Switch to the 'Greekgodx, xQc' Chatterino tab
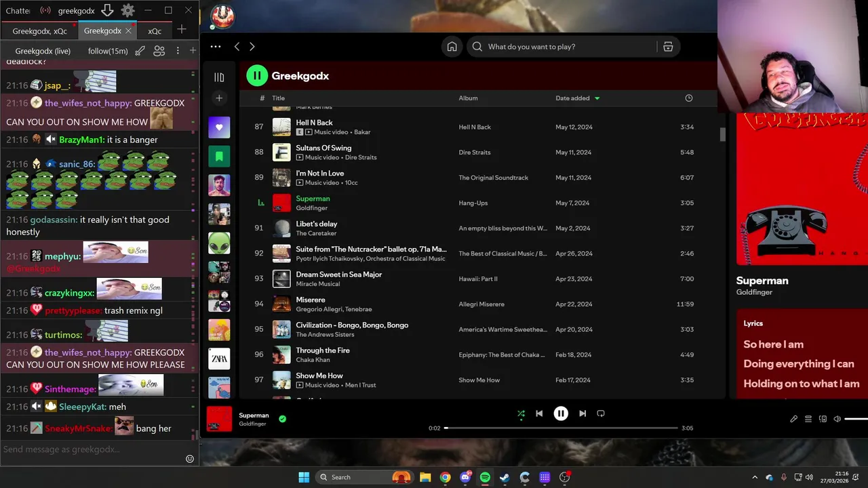The height and width of the screenshot is (488, 868). pos(39,31)
